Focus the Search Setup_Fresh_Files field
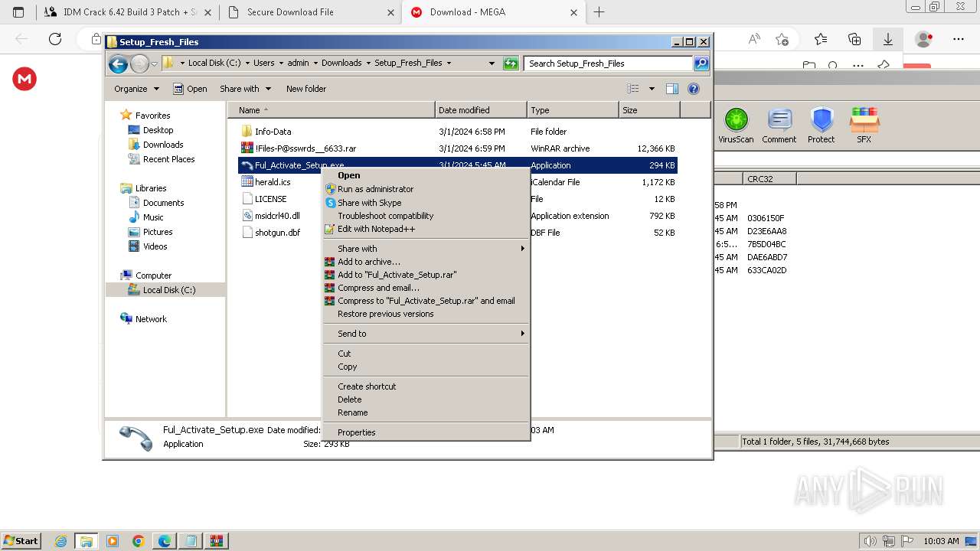This screenshot has height=551, width=980. point(609,64)
